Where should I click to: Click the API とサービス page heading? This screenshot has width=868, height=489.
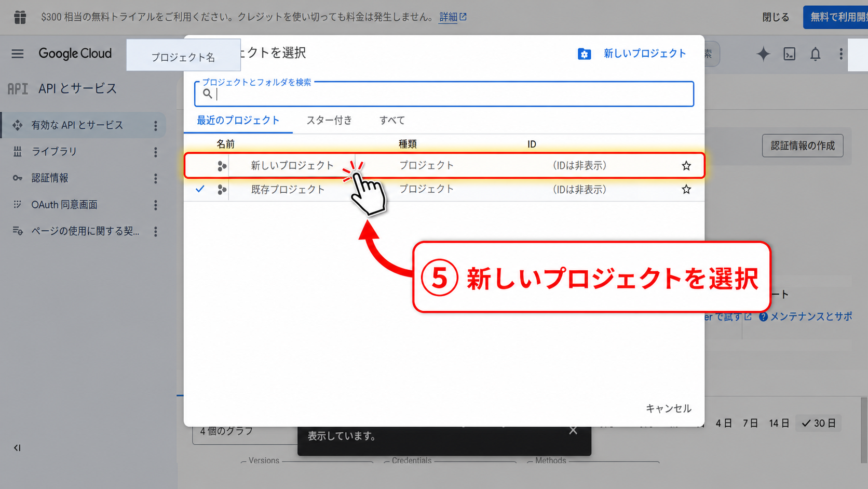[78, 89]
